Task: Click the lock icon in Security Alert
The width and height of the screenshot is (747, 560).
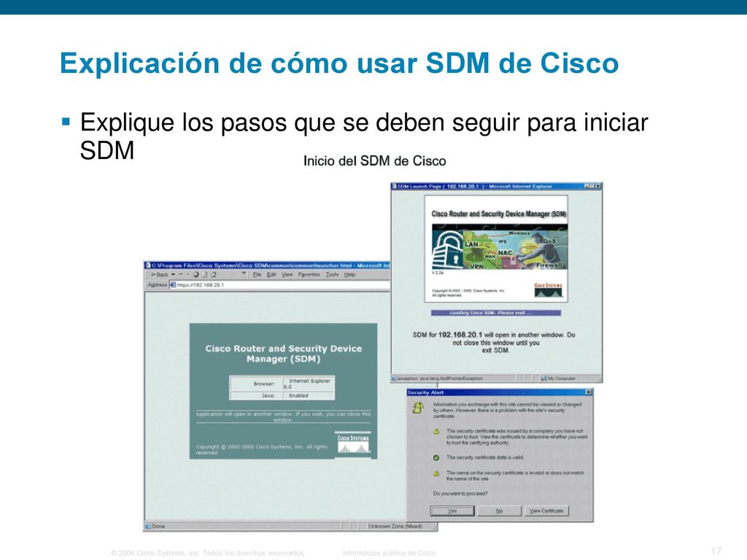Action: click(418, 407)
